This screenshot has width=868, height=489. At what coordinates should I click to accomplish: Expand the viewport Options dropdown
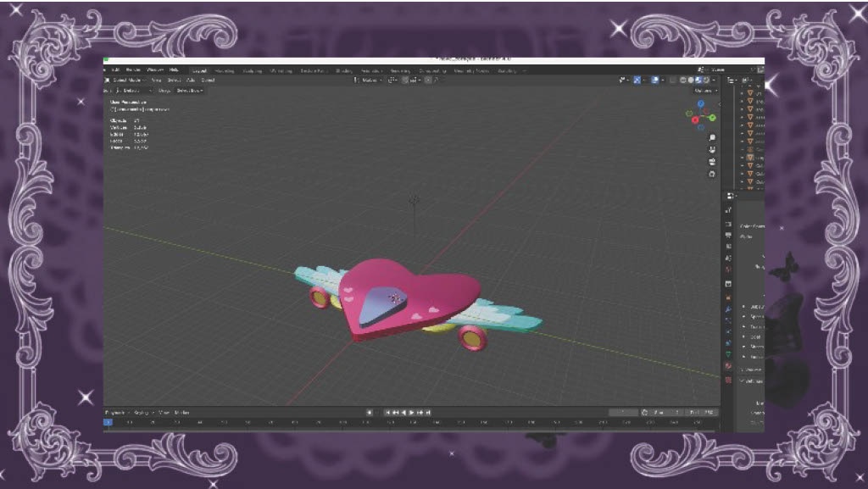(x=705, y=91)
